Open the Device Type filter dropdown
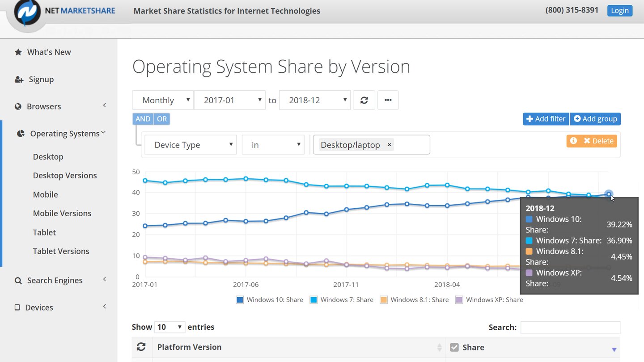 (191, 145)
